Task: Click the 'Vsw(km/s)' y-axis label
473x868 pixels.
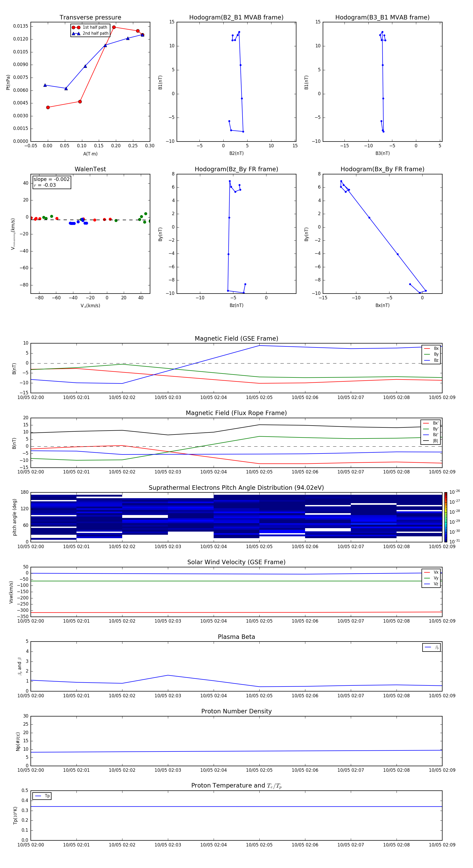Action: 11,592
